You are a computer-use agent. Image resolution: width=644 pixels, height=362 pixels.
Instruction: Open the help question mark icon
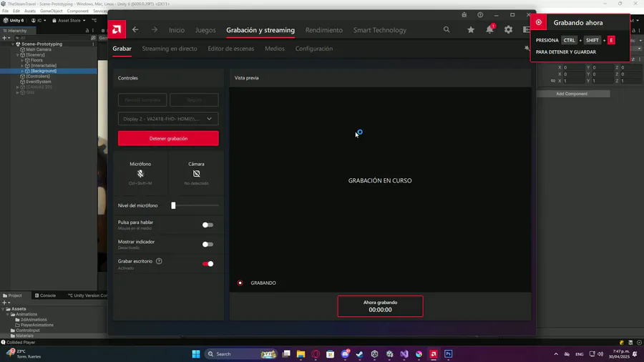480,15
